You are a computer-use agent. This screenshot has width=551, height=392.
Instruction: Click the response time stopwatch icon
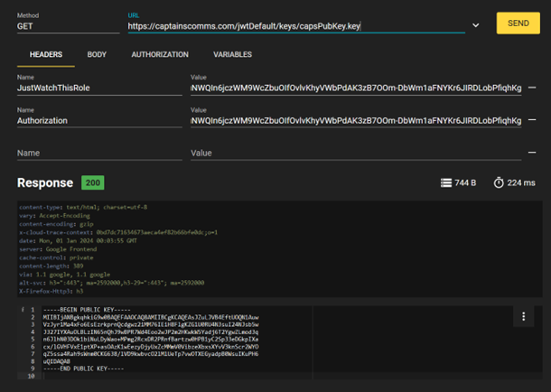(498, 183)
